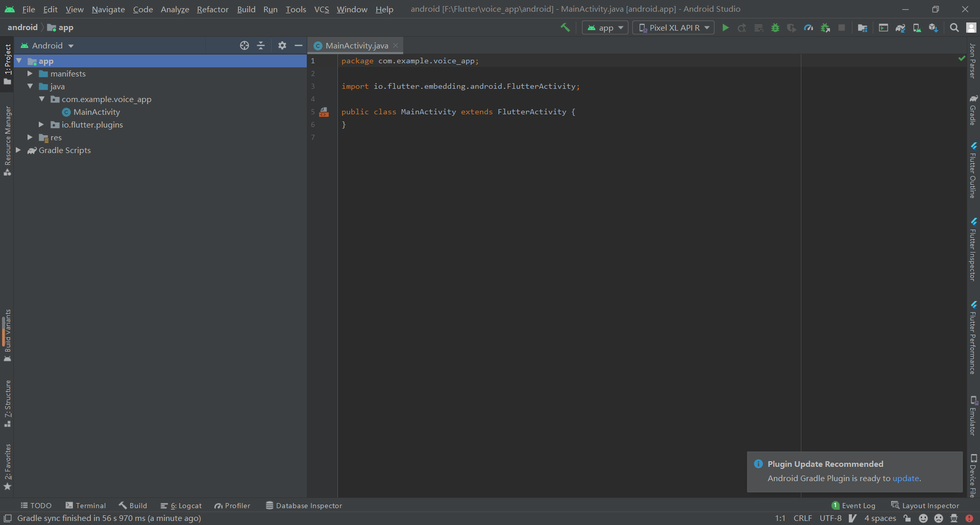Expand the io.flutter.plugins package
This screenshot has width=980, height=525.
pos(42,124)
